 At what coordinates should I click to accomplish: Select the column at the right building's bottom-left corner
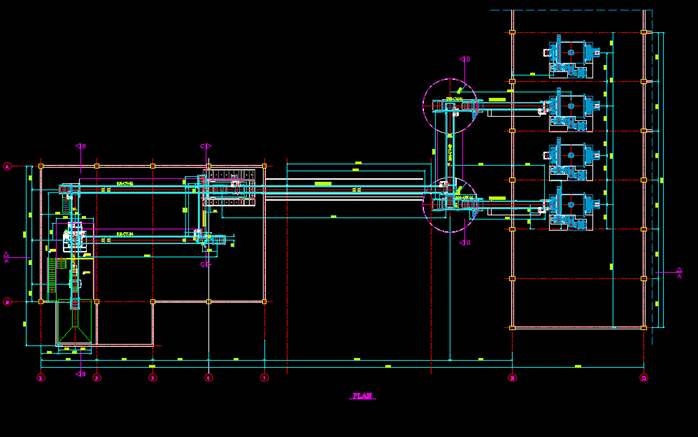pyautogui.click(x=512, y=327)
